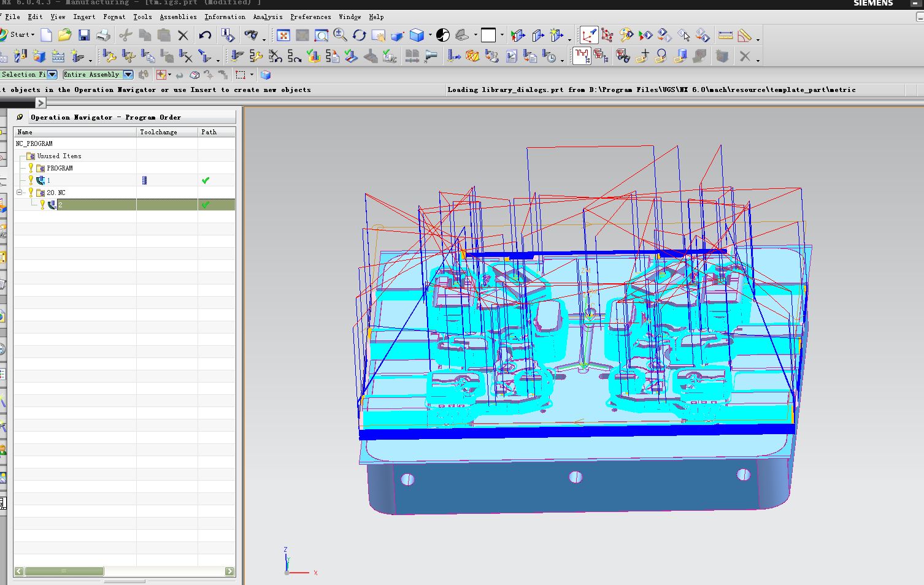Expand the navigator panel arrow tab
The height and width of the screenshot is (585, 924).
tap(40, 102)
